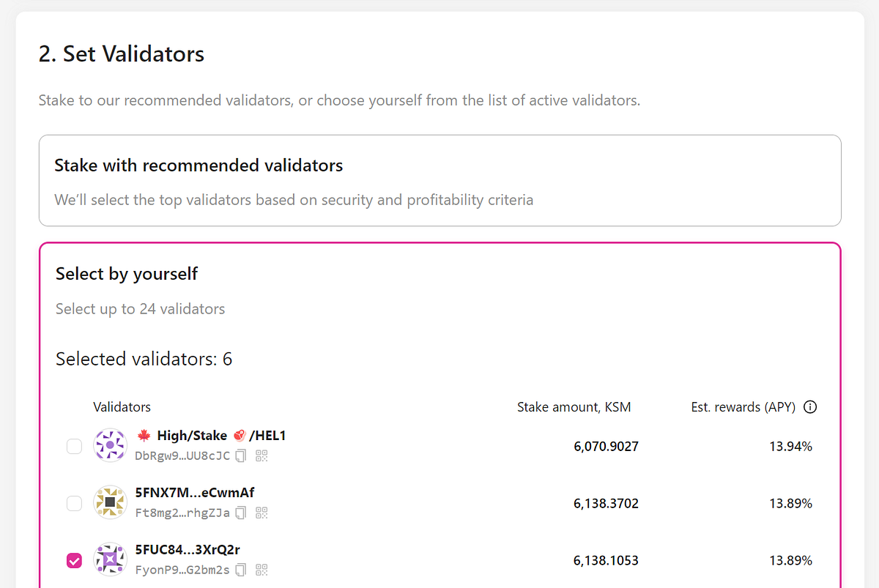Click the Est. rewards APY info icon
Viewport: 879px width, 588px height.
(810, 407)
